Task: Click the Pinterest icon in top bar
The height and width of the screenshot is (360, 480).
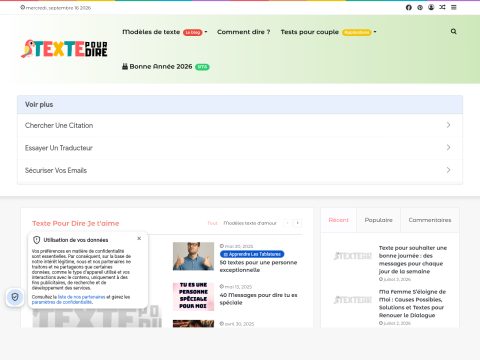Action: click(x=420, y=7)
